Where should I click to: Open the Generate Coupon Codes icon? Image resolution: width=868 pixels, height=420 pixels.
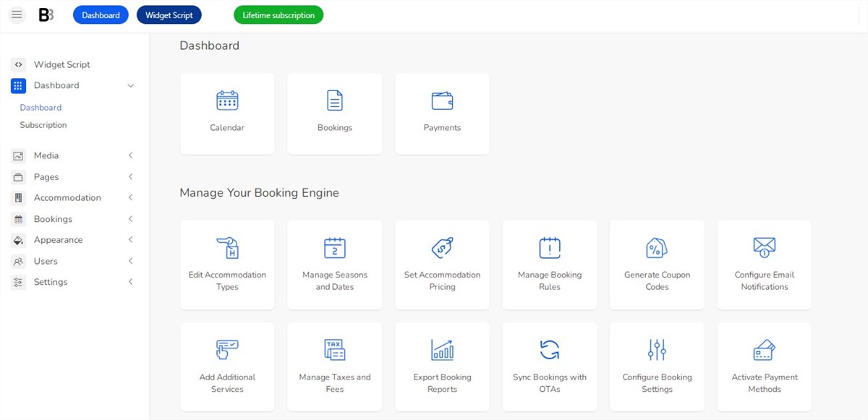[657, 248]
